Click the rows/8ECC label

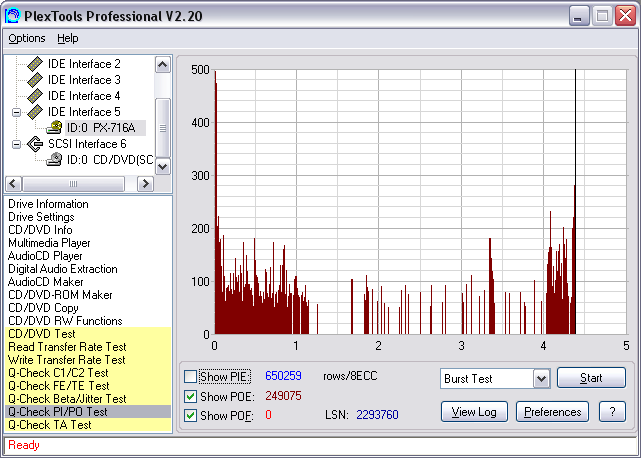click(x=350, y=376)
